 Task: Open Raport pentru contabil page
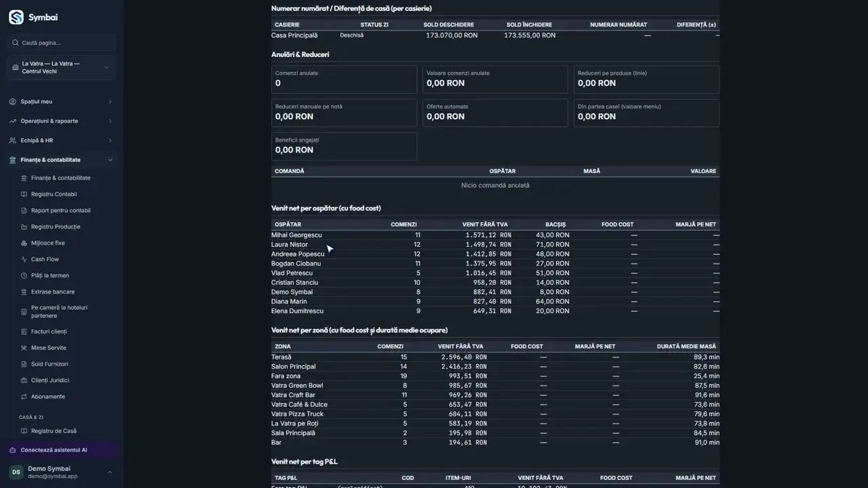60,211
